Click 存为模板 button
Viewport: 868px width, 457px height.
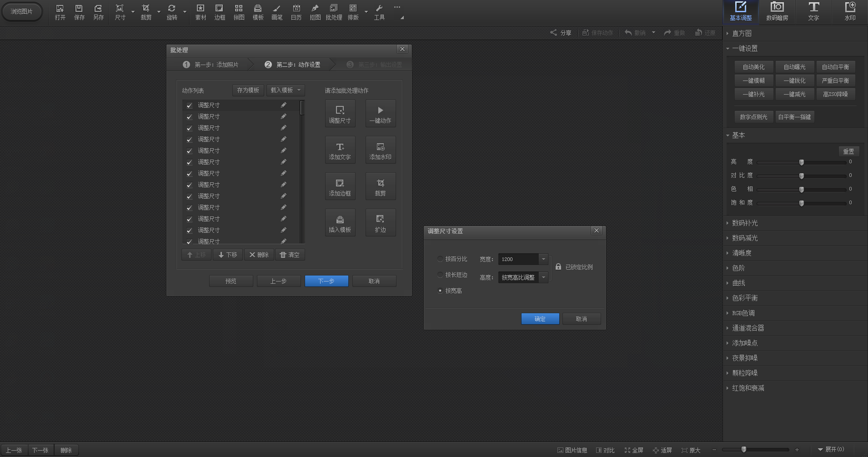pyautogui.click(x=248, y=90)
